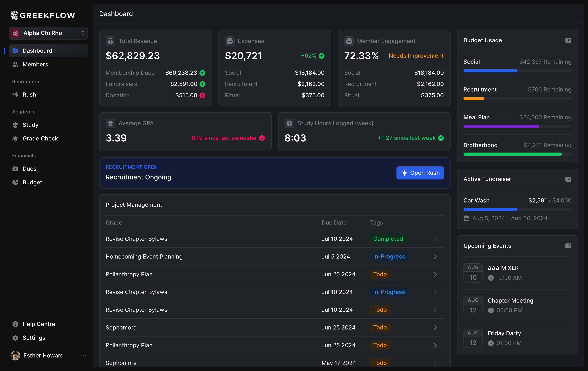Click the Dashboard grid icon in sidebar
Viewport: 588px width, 371px height.
pos(15,51)
